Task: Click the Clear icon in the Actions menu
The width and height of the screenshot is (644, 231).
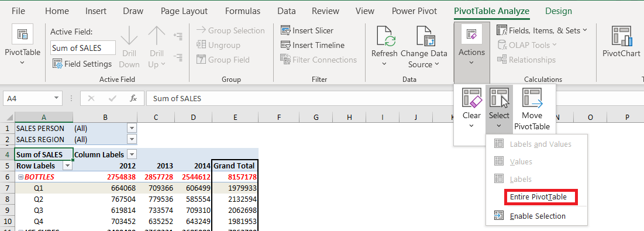Action: (x=471, y=98)
